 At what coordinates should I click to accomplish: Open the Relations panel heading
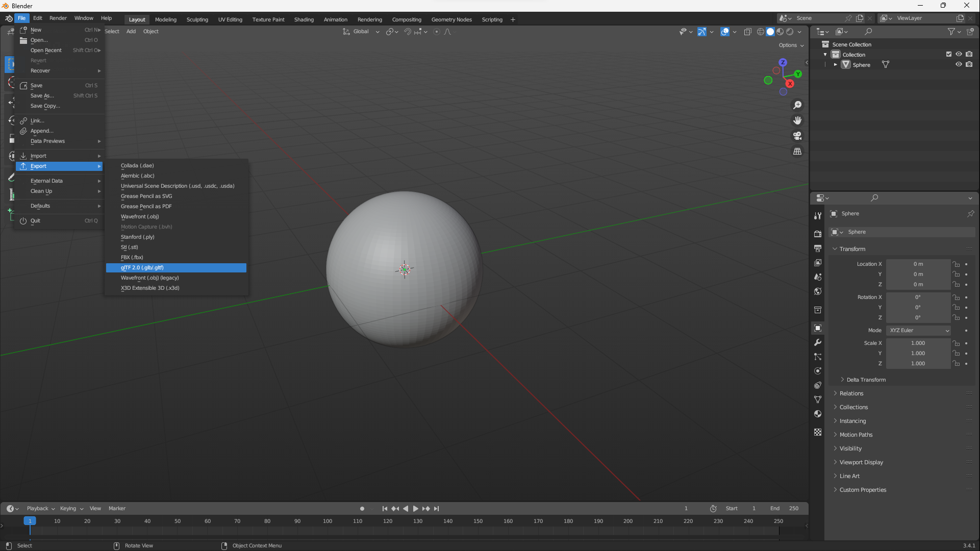[x=851, y=393]
